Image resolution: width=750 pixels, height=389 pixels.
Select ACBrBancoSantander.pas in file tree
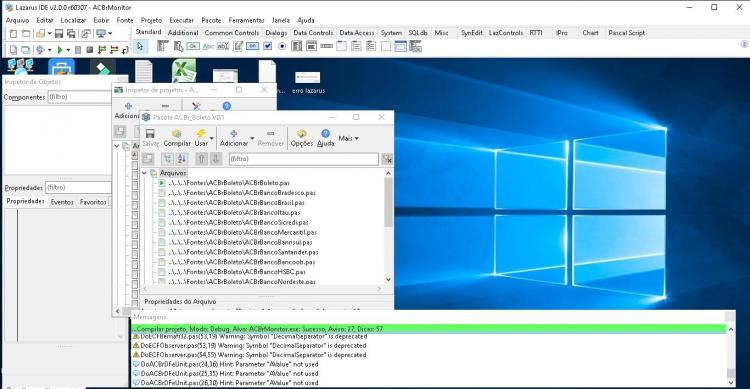pyautogui.click(x=243, y=252)
